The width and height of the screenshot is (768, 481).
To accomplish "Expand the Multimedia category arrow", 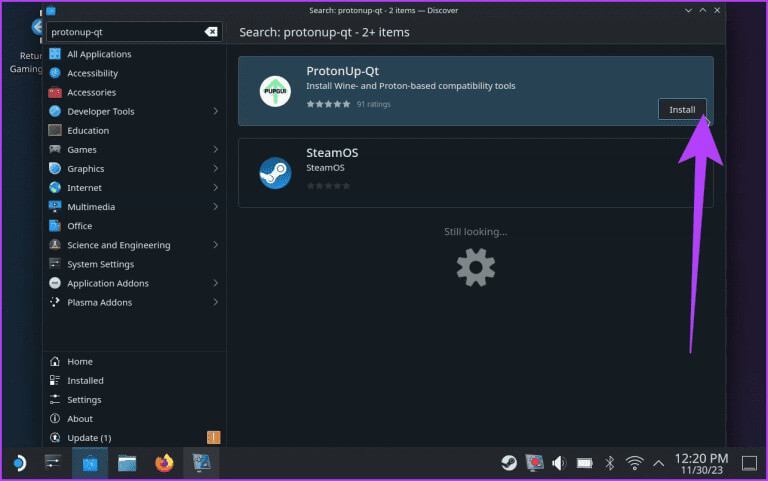I will [216, 207].
